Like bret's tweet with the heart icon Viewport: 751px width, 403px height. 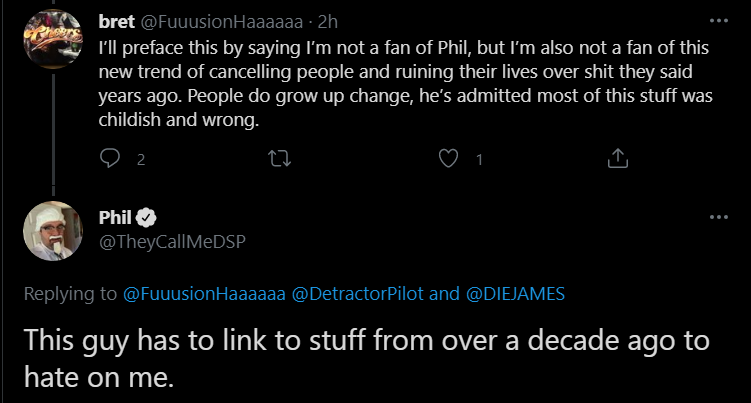tap(448, 158)
